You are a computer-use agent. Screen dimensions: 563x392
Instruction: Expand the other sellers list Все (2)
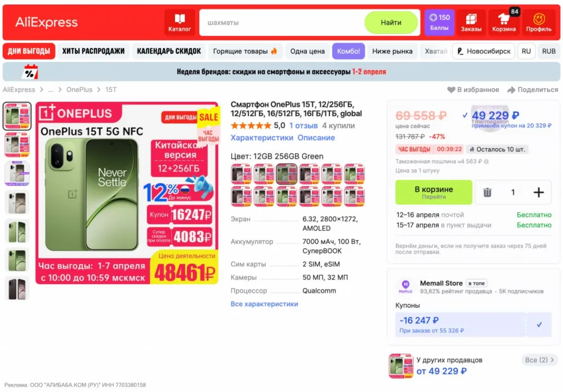pos(540,360)
